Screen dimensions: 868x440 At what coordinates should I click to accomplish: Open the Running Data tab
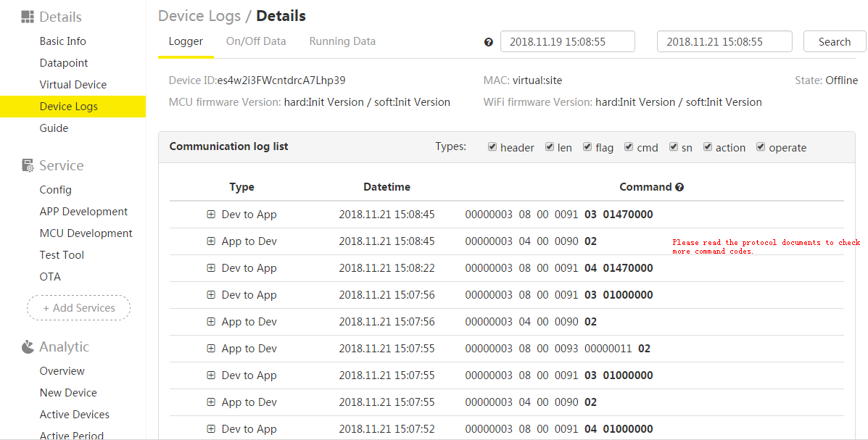coord(342,41)
